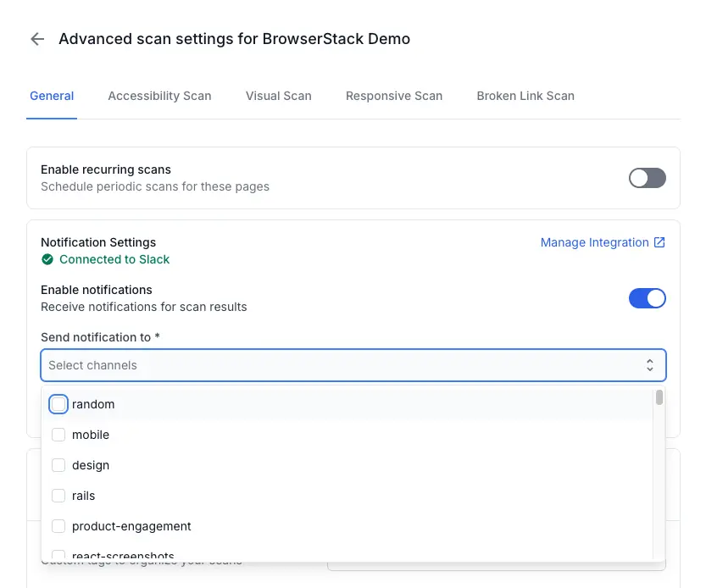Check the mobile channel checkbox
This screenshot has height=588, width=706.
pyautogui.click(x=58, y=435)
